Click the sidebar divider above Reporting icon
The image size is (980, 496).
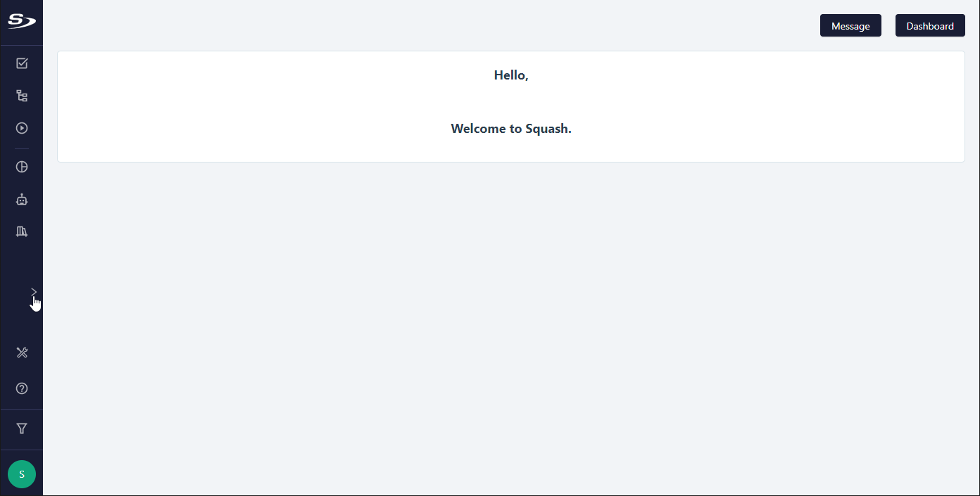coord(22,148)
